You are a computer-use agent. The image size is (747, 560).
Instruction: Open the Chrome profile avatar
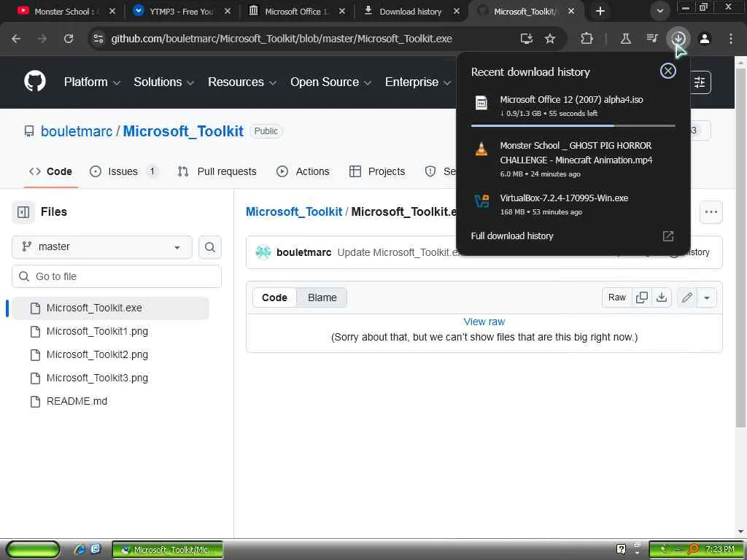(705, 39)
